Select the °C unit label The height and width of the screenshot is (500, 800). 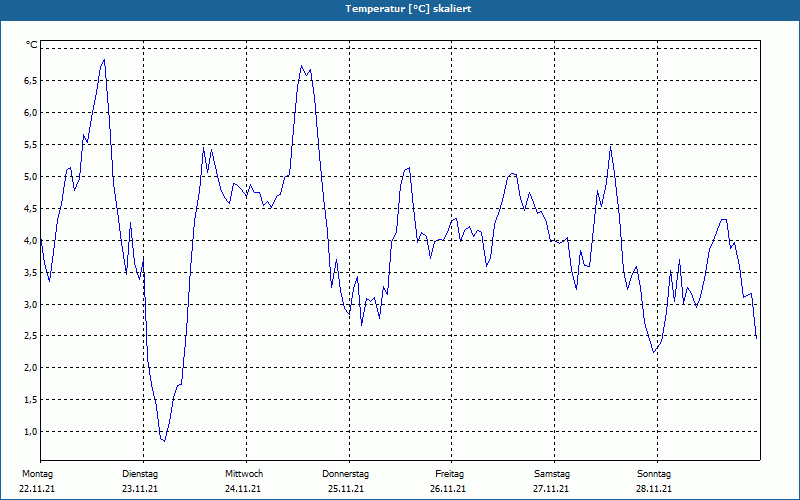[32, 45]
